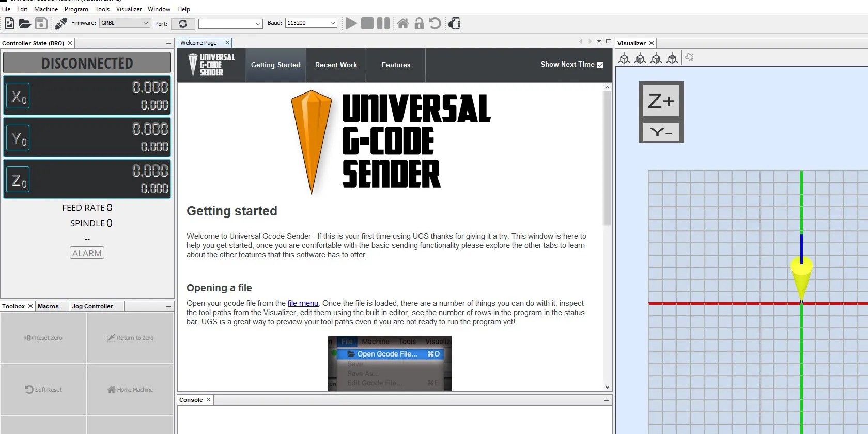Click the welcome page vertical scrollbar thumb
The width and height of the screenshot is (868, 434).
607,158
